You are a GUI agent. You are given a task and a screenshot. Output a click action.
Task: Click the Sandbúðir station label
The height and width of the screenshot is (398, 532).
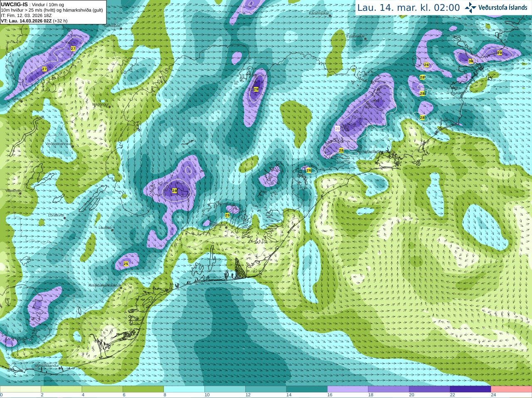[112, 25]
